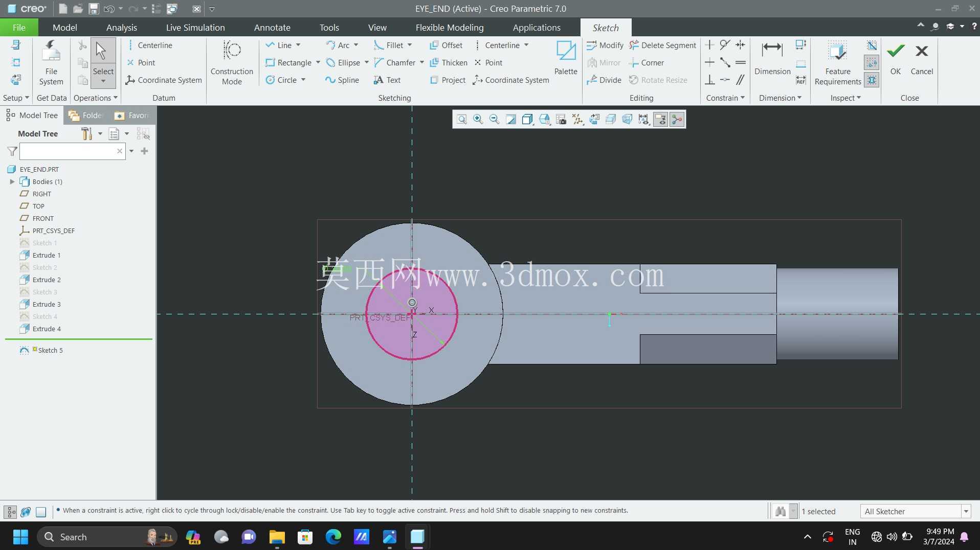Toggle spin center display icon
The width and height of the screenshot is (980, 550).
(677, 119)
